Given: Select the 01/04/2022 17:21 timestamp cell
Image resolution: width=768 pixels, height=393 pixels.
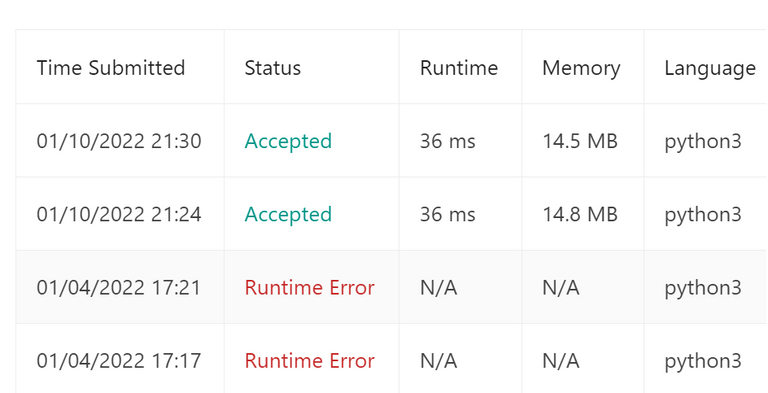Looking at the screenshot, I should click(119, 287).
